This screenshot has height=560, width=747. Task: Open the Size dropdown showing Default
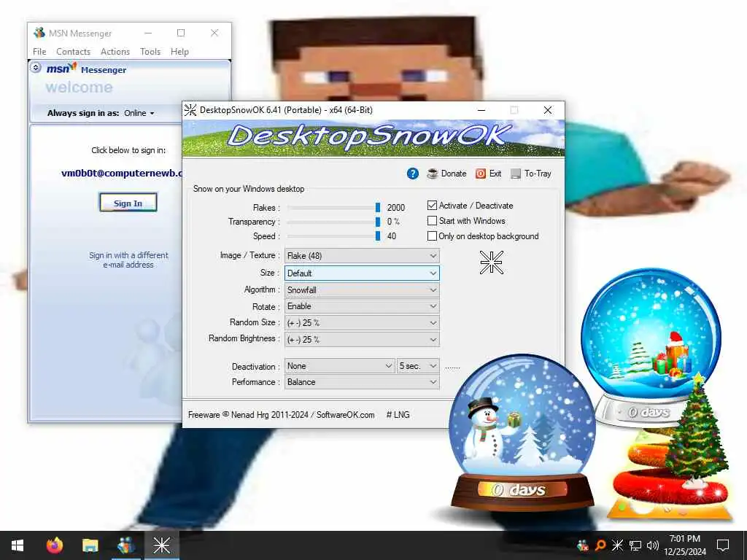click(362, 273)
